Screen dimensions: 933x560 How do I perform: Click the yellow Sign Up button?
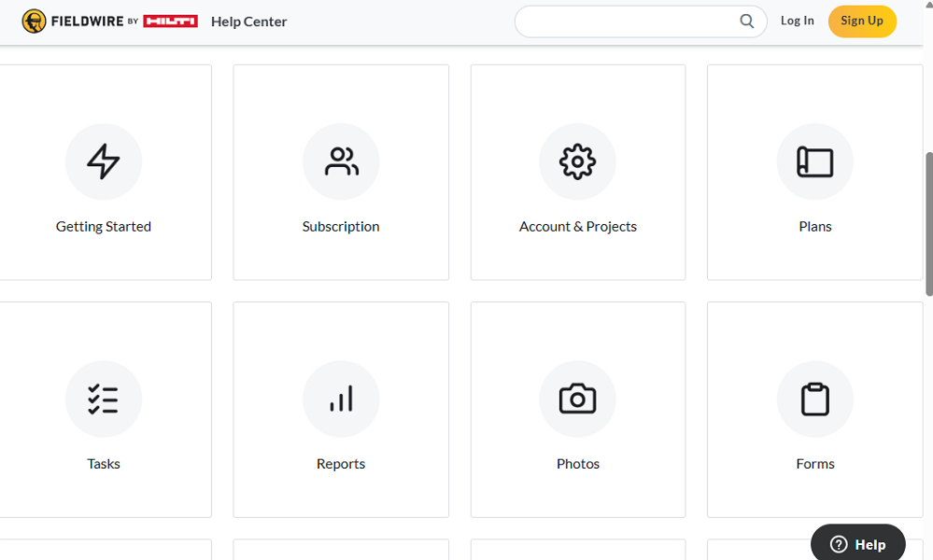pos(862,21)
